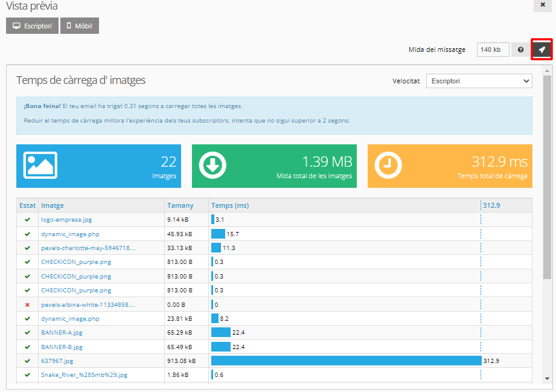The image size is (556, 392).
Task: Click the download arrow icon in green card
Action: click(x=212, y=165)
